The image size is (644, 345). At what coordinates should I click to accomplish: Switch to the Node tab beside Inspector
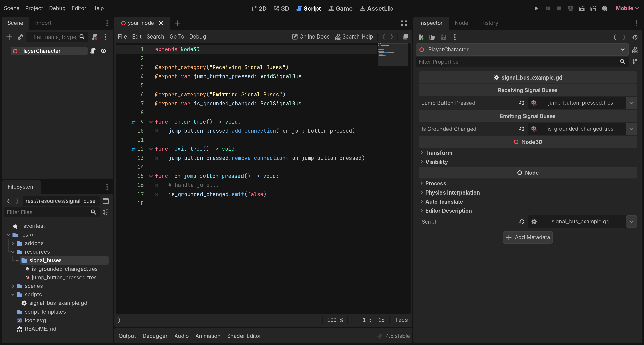click(x=461, y=23)
